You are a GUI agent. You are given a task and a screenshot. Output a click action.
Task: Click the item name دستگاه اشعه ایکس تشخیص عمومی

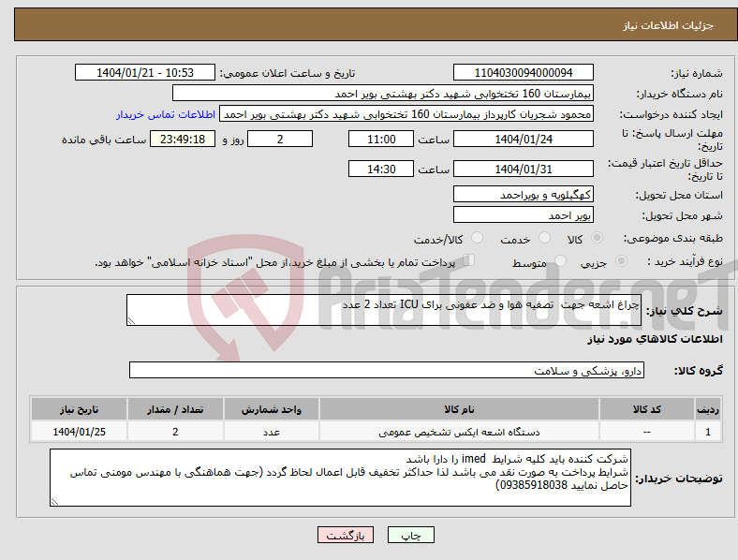coord(459,432)
